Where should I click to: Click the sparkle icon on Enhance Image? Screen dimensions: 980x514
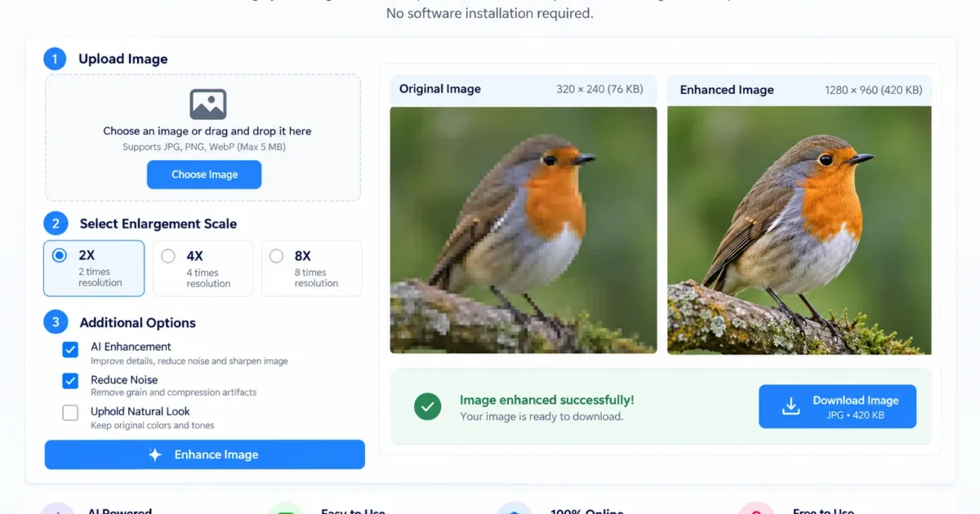155,455
